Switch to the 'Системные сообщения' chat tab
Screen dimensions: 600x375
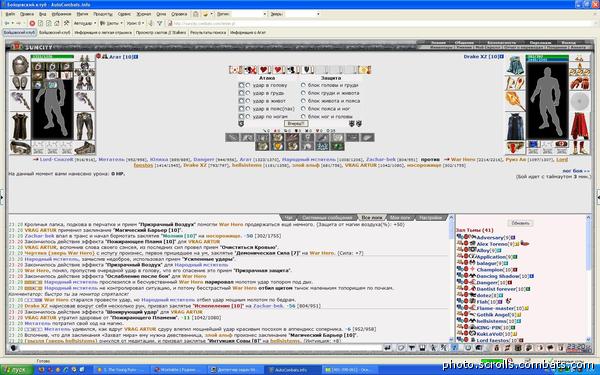tap(327, 217)
